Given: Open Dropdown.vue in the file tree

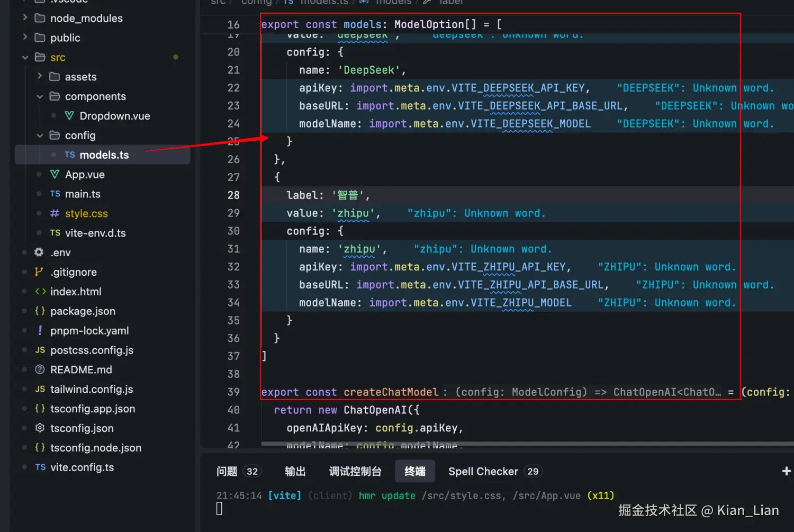Looking at the screenshot, I should (x=115, y=116).
